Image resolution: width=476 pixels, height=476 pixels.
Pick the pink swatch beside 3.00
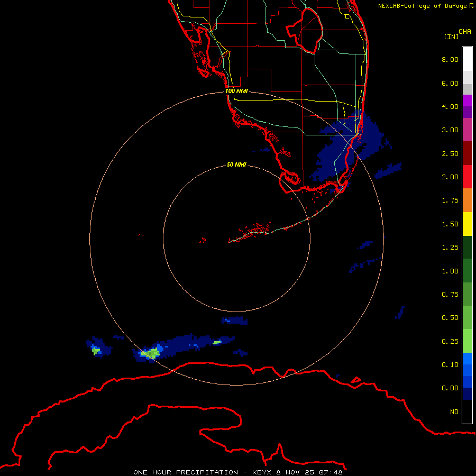467,130
